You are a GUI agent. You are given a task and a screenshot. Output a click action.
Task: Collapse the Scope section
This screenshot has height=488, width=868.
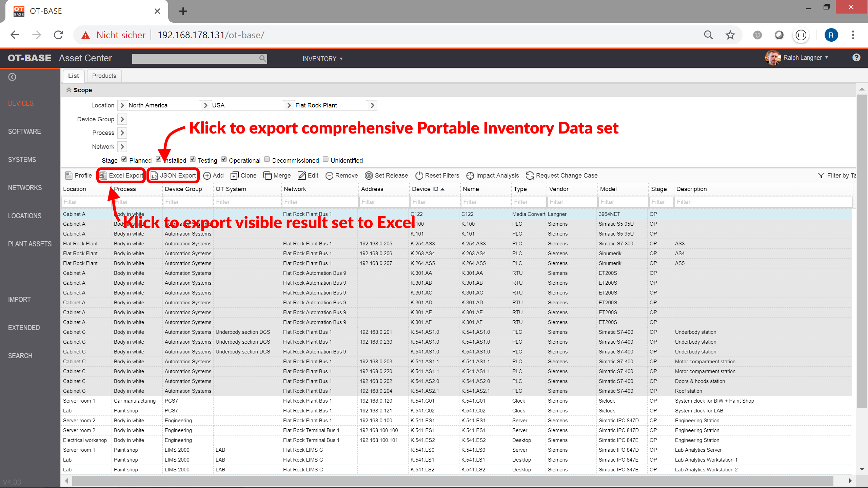click(x=69, y=90)
